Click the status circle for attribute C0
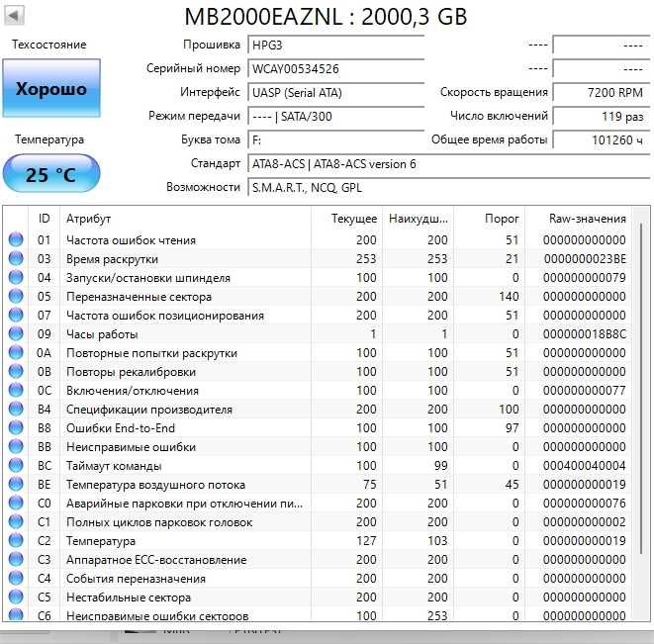 click(x=16, y=504)
